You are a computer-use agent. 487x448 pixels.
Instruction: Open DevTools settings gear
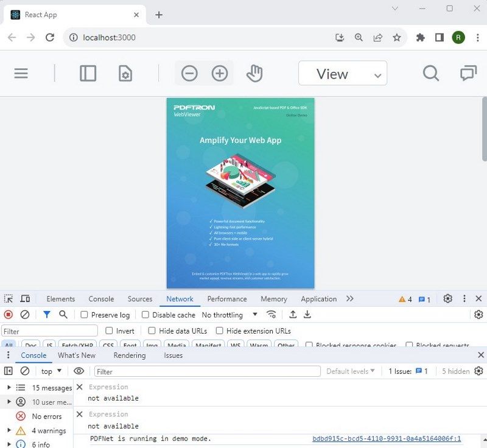[x=447, y=299]
